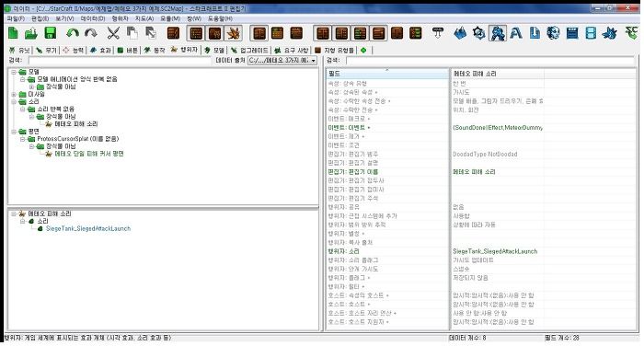Click the left 검색 search field
Screen dimensions: 644x346
pyautogui.click(x=120, y=61)
